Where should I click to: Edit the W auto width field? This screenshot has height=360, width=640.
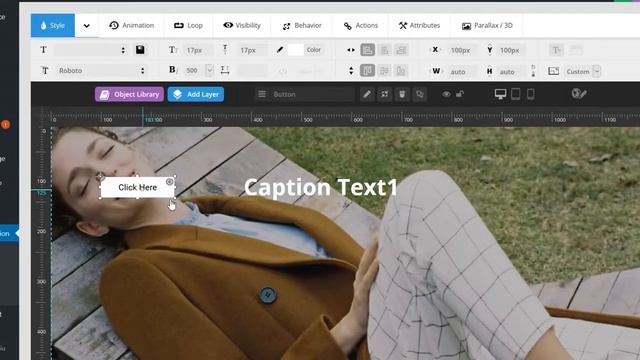[462, 71]
